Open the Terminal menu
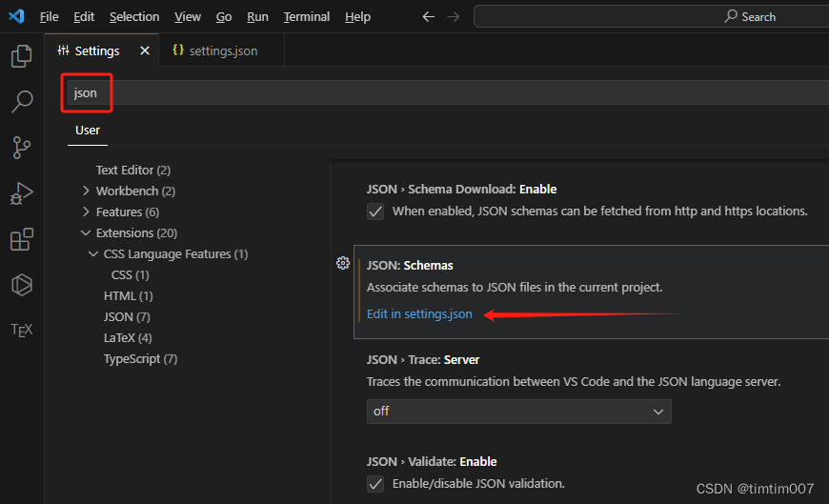 coord(307,17)
